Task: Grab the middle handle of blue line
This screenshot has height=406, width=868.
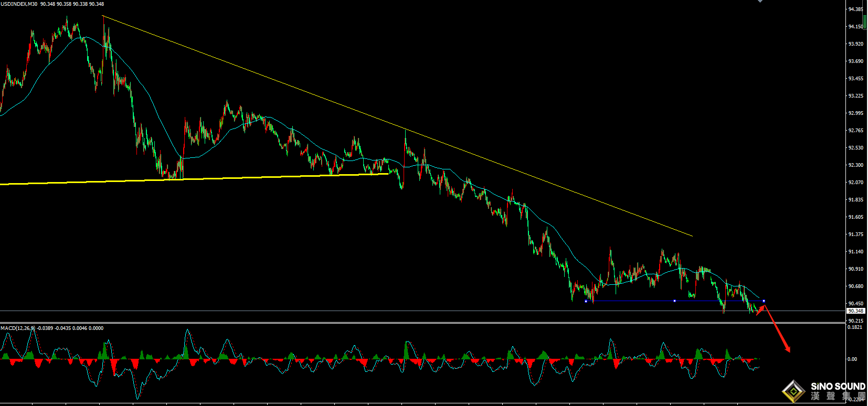Action: (674, 301)
